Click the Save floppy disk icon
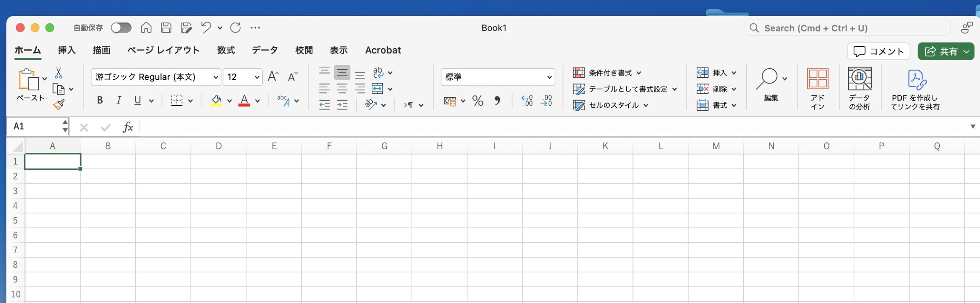 (166, 28)
